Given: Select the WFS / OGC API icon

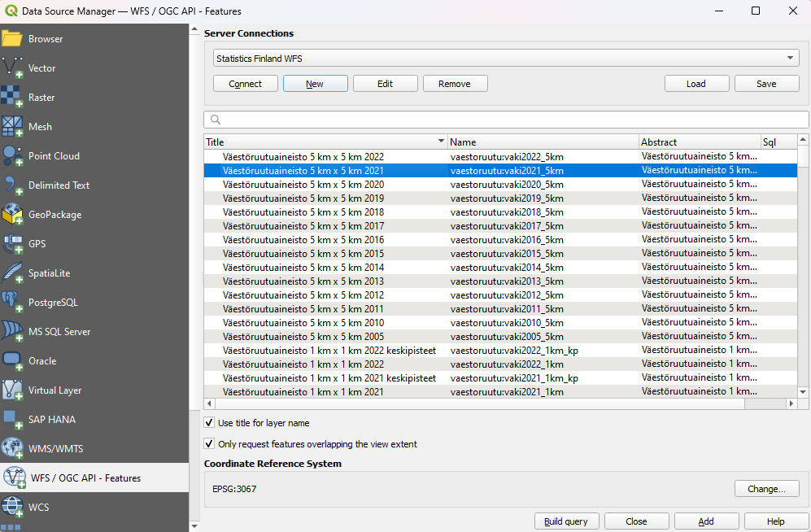Looking at the screenshot, I should 15,477.
